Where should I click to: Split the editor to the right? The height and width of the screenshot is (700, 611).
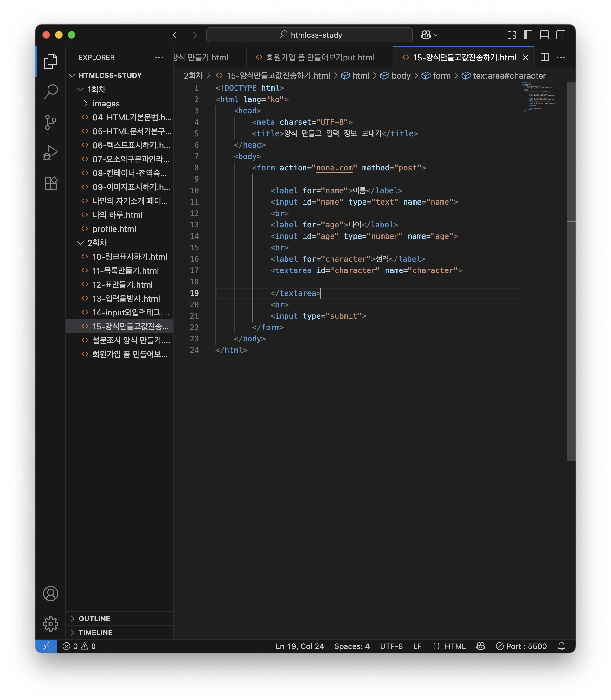(544, 57)
